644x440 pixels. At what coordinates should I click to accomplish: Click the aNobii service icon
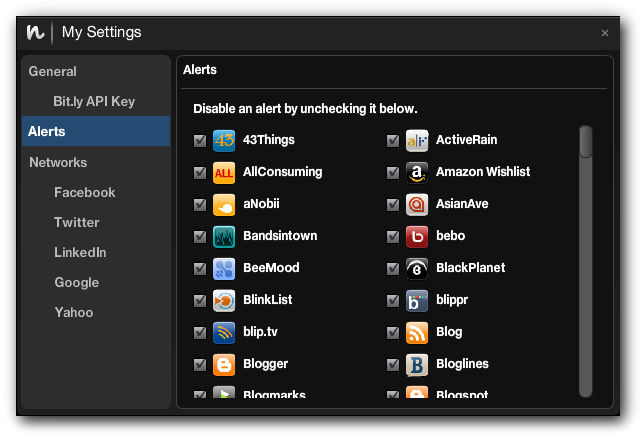coord(224,205)
